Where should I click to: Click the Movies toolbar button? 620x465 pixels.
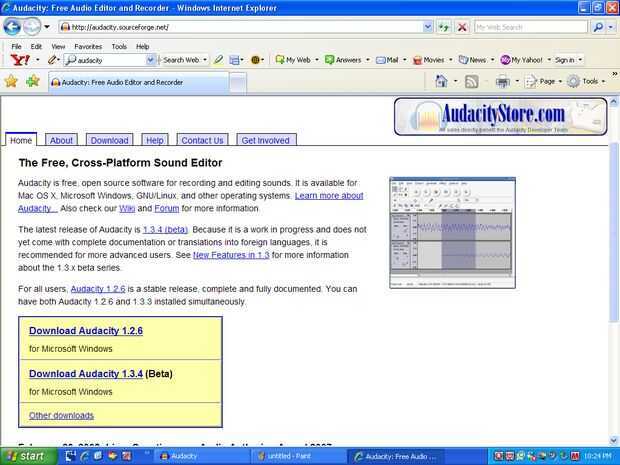point(429,60)
